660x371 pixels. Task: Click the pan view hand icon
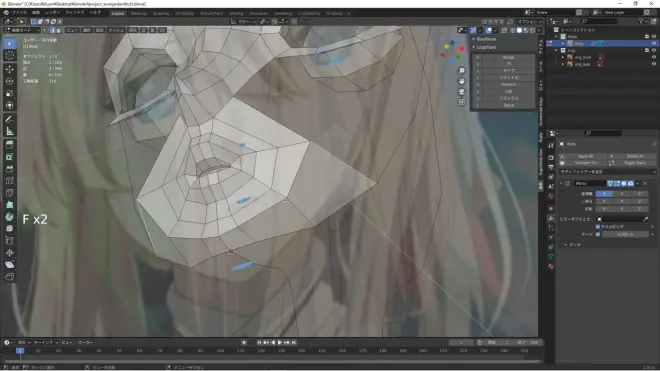coord(462,81)
